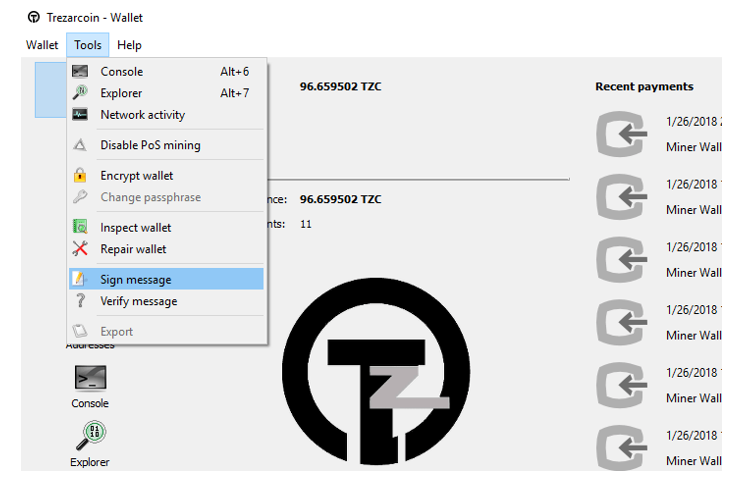Click Disable PoS mining entry
The height and width of the screenshot is (480, 747).
[x=166, y=145]
